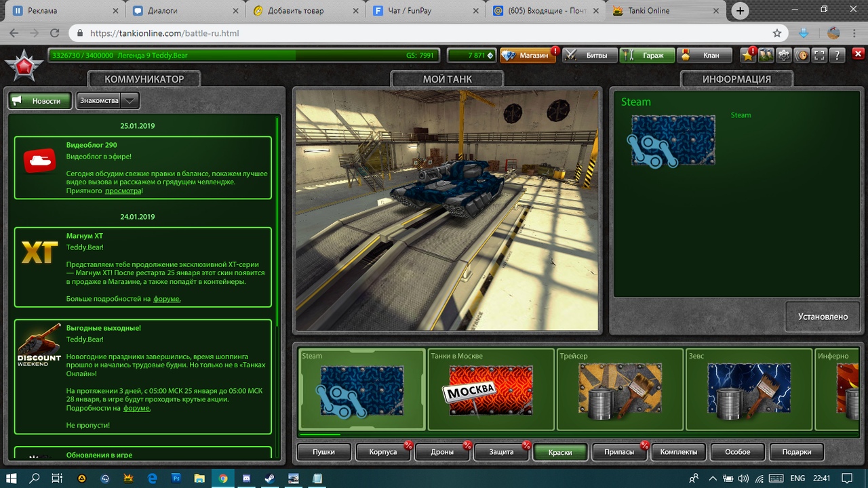Click the browser profile avatar icon

coord(833,33)
